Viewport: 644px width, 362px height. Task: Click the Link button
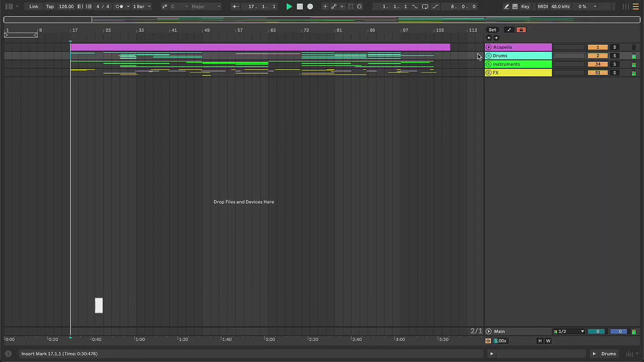point(34,7)
